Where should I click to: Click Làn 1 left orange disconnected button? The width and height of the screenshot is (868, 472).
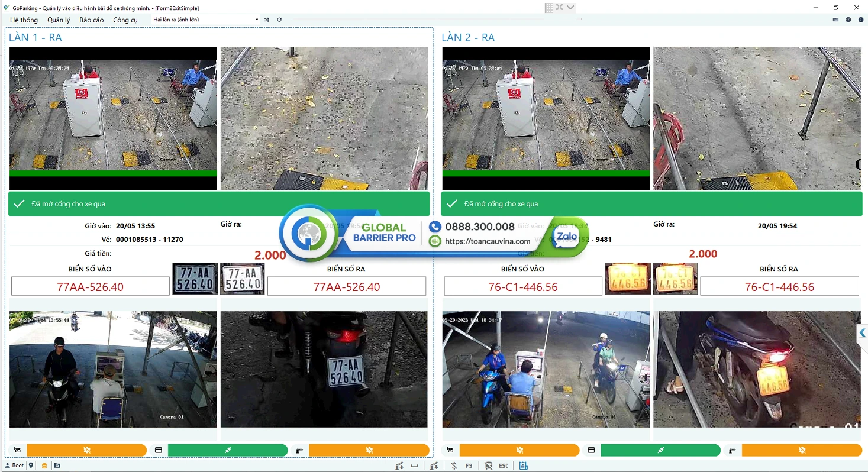(x=87, y=451)
